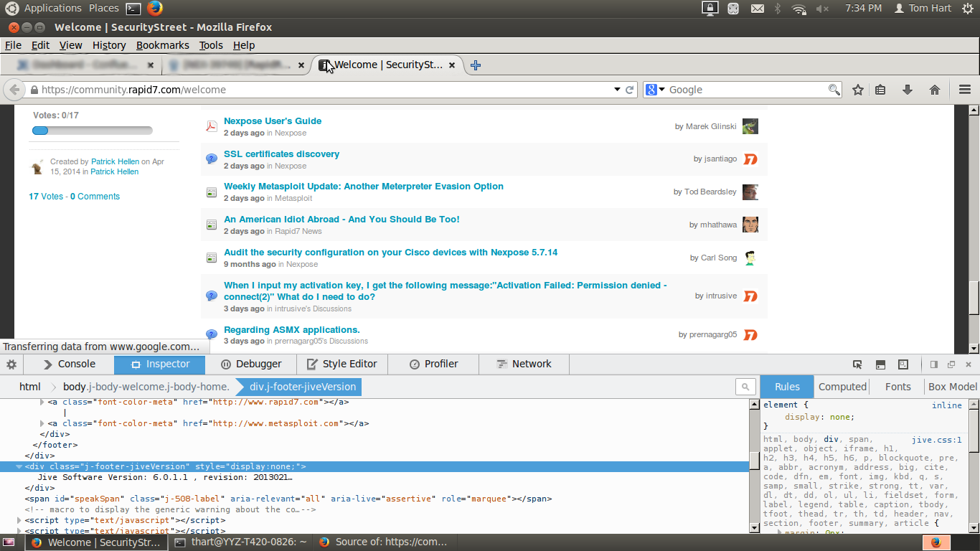Click the Inspector search field

[745, 386]
